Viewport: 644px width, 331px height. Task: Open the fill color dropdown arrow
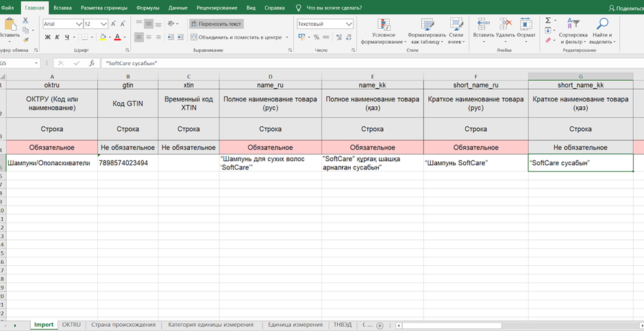tap(110, 38)
